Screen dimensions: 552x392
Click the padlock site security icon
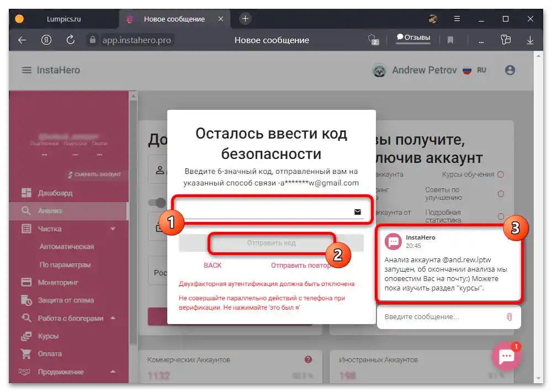click(92, 40)
